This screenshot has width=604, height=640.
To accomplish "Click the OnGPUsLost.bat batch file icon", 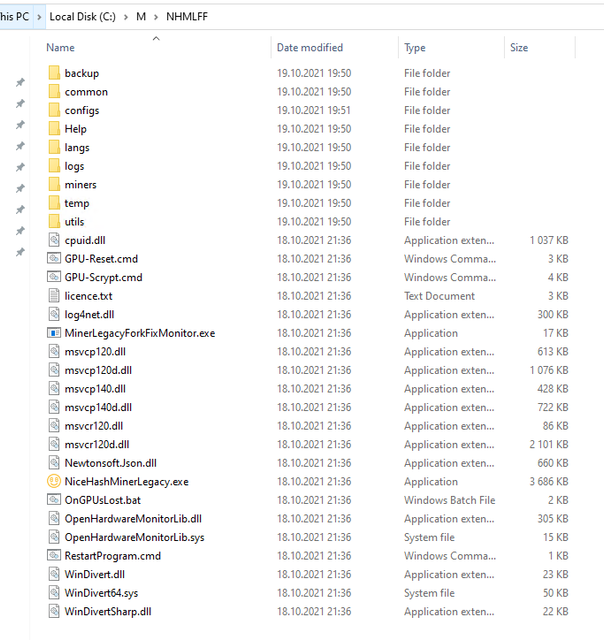I will [54, 500].
